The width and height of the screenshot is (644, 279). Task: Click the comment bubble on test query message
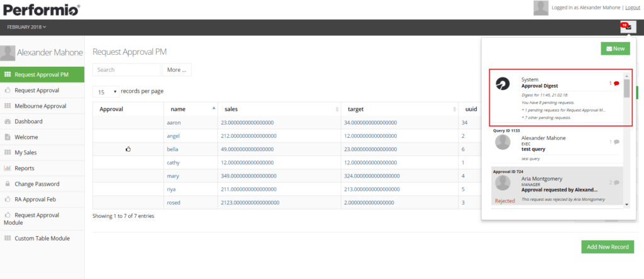[x=616, y=142]
